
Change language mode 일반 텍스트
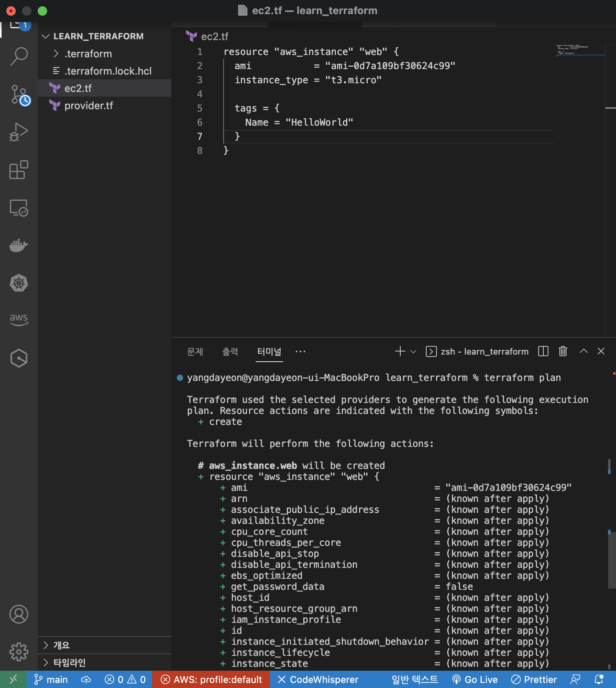coord(414,679)
